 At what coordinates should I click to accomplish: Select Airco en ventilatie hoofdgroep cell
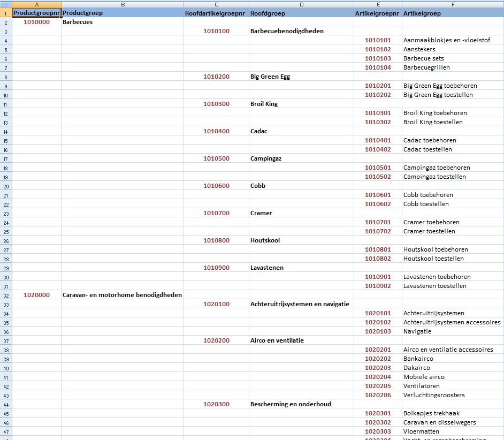(302, 340)
